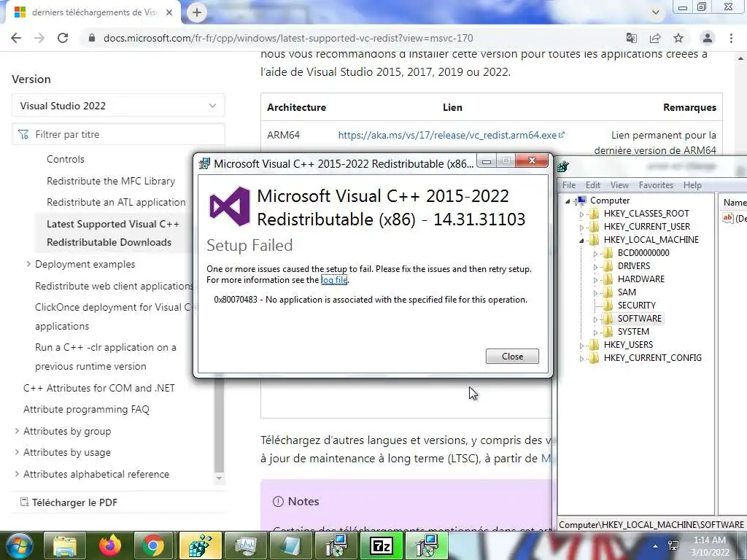Bookmark this page with the star icon
This screenshot has height=560, width=747.
(x=678, y=38)
